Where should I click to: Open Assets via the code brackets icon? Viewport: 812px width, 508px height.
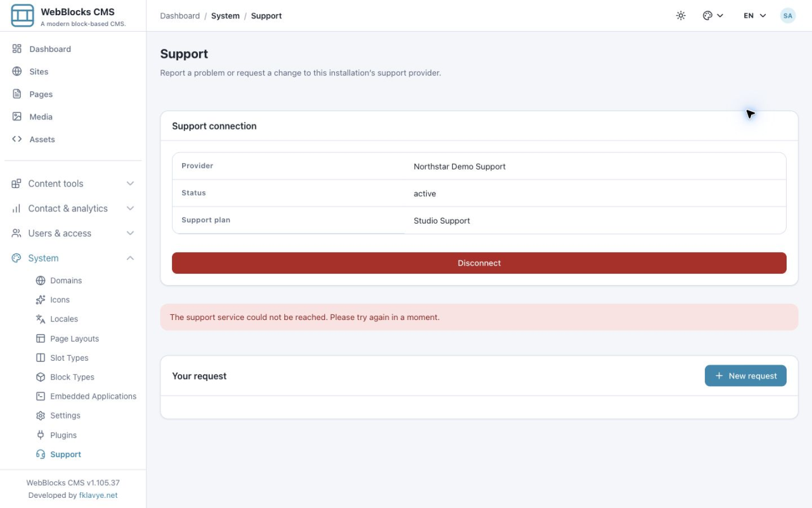(x=17, y=139)
